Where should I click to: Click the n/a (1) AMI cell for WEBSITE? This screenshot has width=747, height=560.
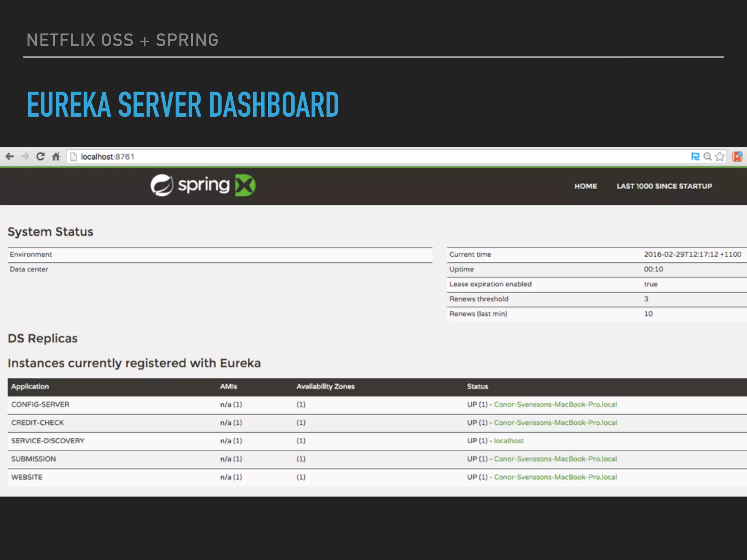click(x=231, y=477)
